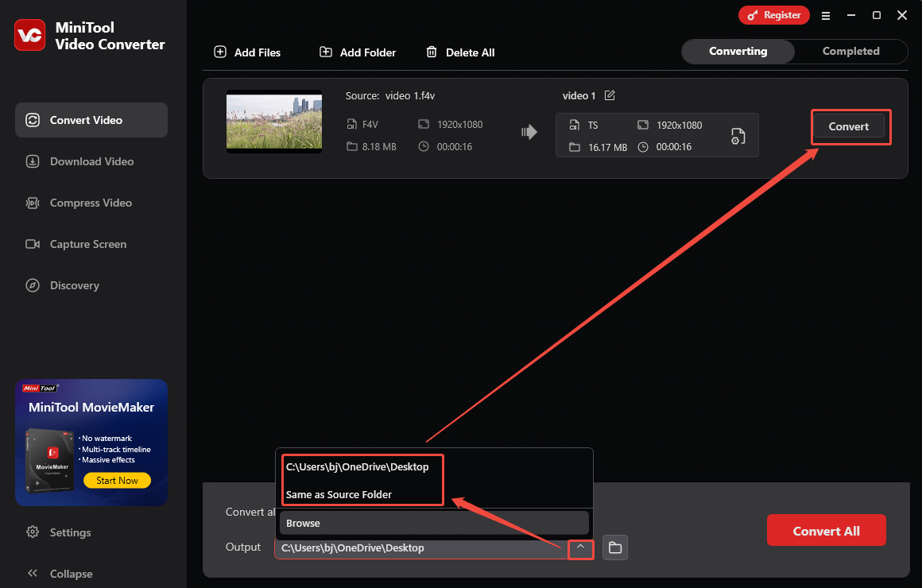922x588 pixels.
Task: Click the Register button
Action: click(774, 15)
